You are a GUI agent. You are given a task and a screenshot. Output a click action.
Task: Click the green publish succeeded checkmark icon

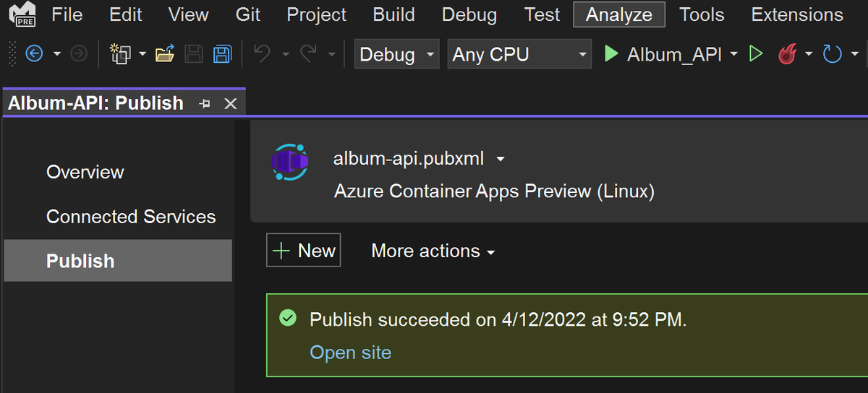[x=288, y=319]
